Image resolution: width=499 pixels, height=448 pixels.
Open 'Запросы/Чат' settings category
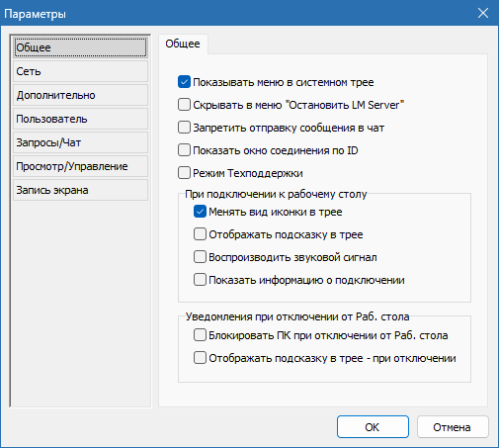[x=80, y=142]
